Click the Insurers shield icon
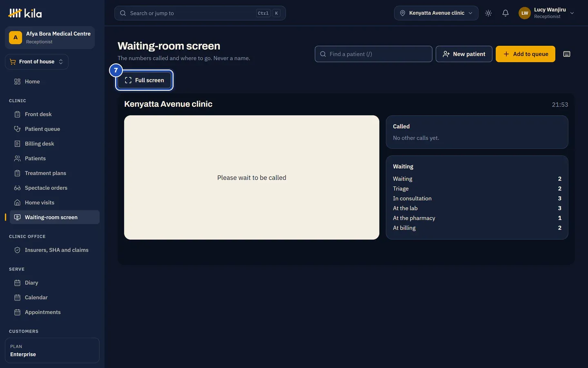The image size is (588, 368). point(17,250)
